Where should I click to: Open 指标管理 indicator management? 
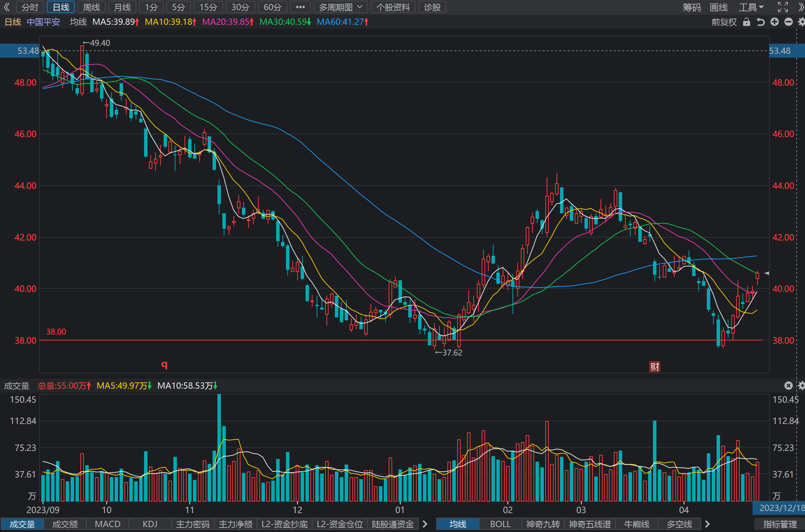click(x=780, y=524)
